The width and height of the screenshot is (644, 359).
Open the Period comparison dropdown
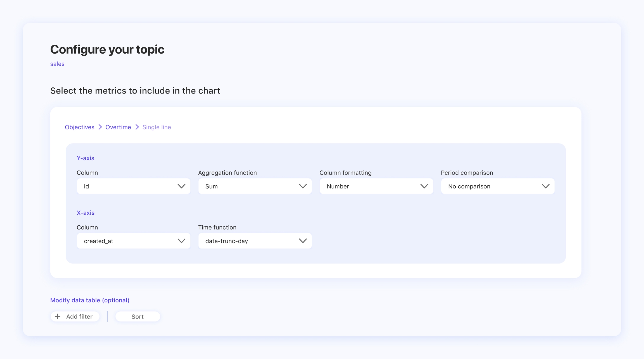498,186
